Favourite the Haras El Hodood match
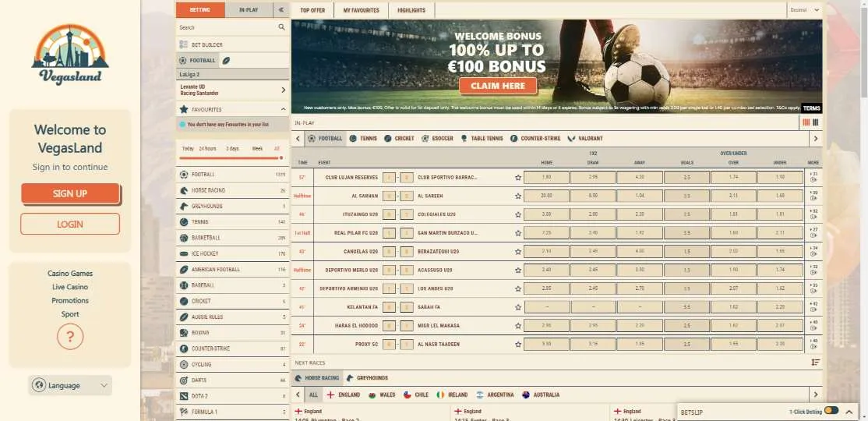Viewport: 868px width, 421px height. [518, 326]
